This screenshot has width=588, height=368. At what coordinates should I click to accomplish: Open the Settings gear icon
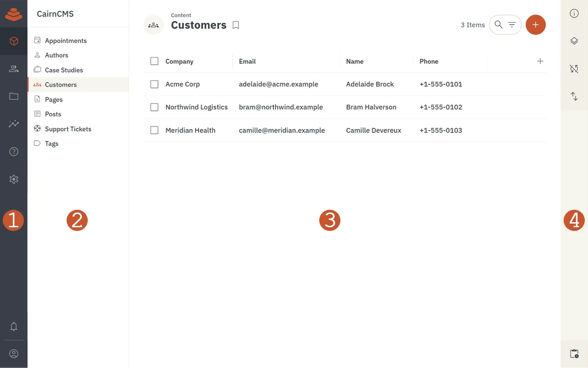[x=14, y=179]
